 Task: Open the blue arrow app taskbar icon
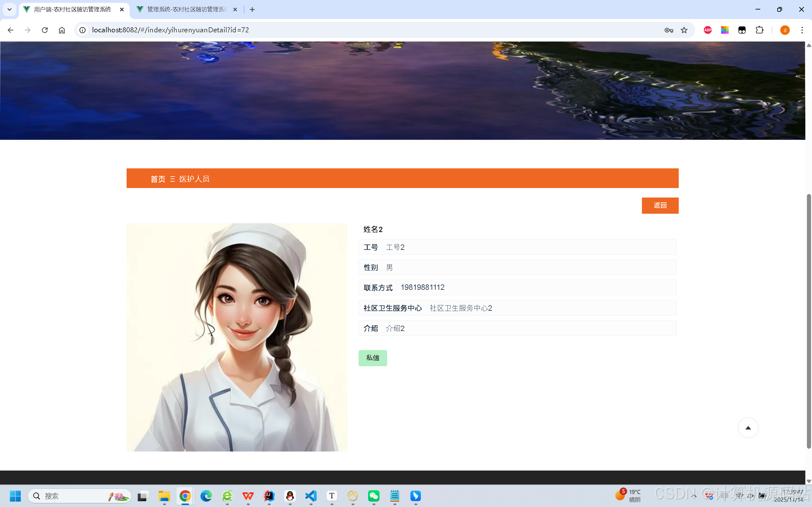tap(416, 496)
